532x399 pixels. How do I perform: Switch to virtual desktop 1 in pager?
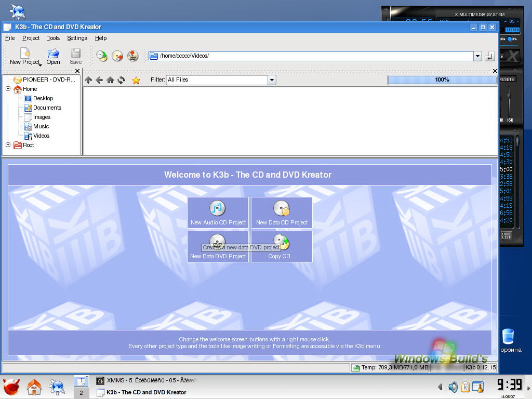point(81,381)
